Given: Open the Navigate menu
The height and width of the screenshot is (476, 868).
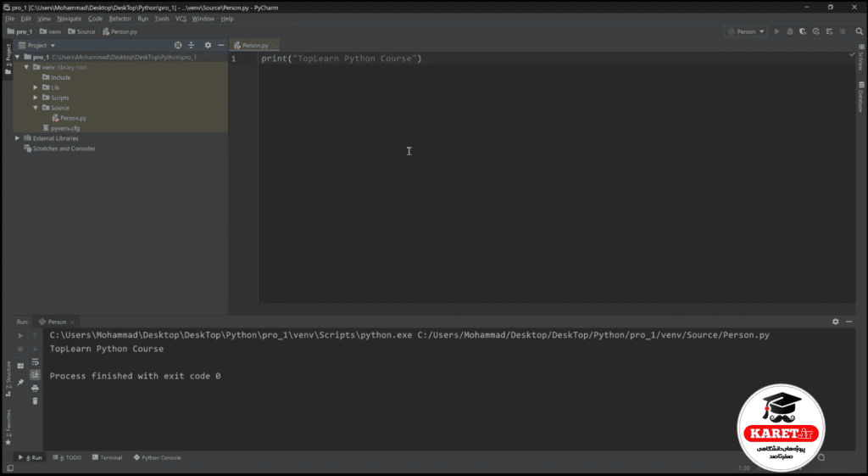Looking at the screenshot, I should [70, 19].
